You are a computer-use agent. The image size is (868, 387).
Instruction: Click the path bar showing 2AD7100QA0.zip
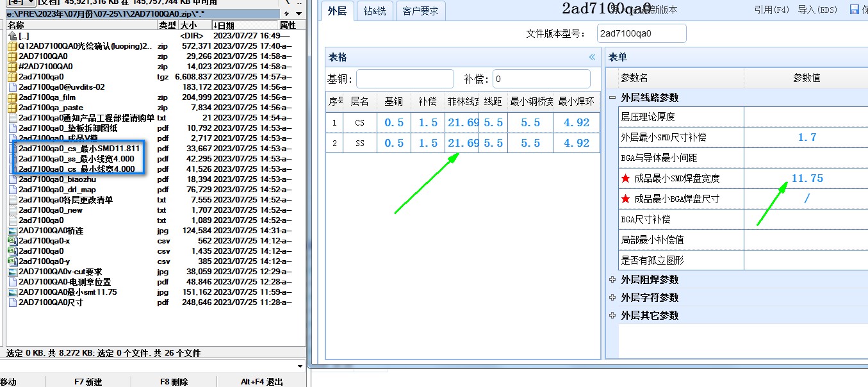142,13
